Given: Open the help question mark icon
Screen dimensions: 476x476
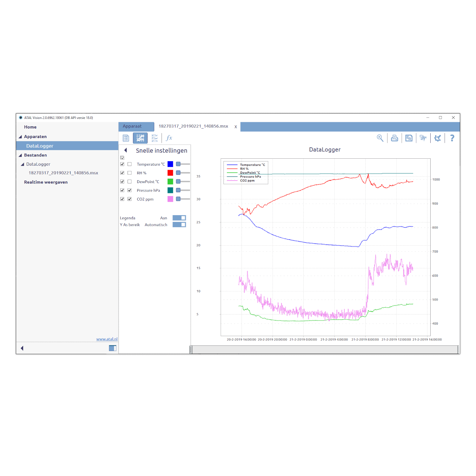Looking at the screenshot, I should coord(452,138).
